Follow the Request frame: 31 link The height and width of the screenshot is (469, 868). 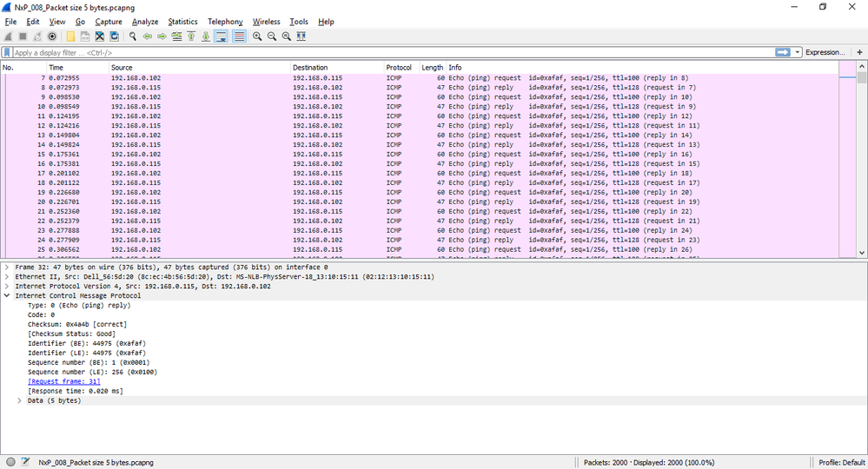click(x=63, y=381)
